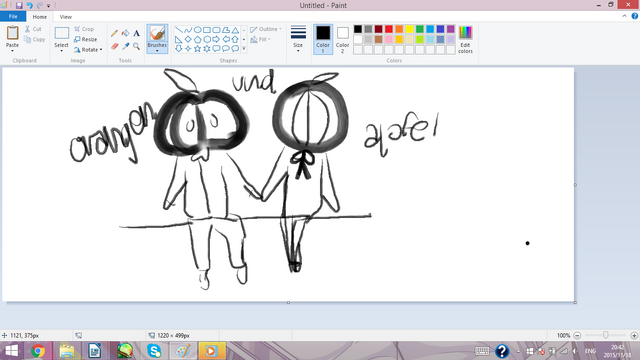Viewport: 640px width, 360px height.
Task: Click the Undo arrow icon
Action: point(29,5)
